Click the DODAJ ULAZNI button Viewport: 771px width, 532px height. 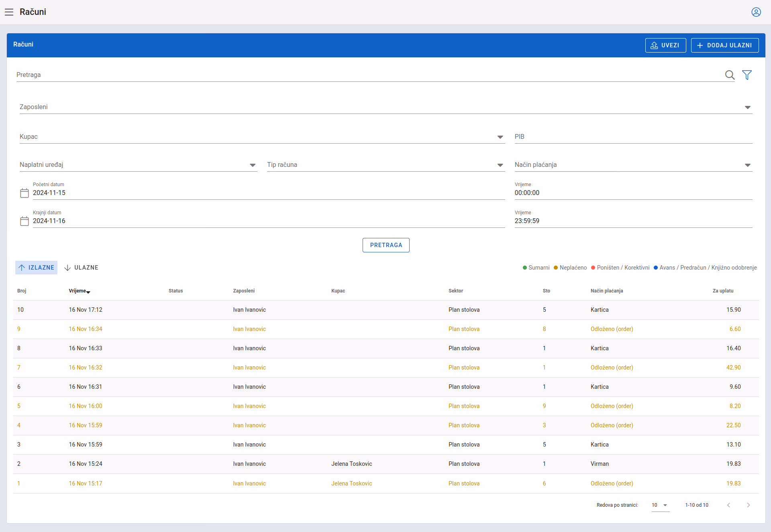(x=725, y=45)
